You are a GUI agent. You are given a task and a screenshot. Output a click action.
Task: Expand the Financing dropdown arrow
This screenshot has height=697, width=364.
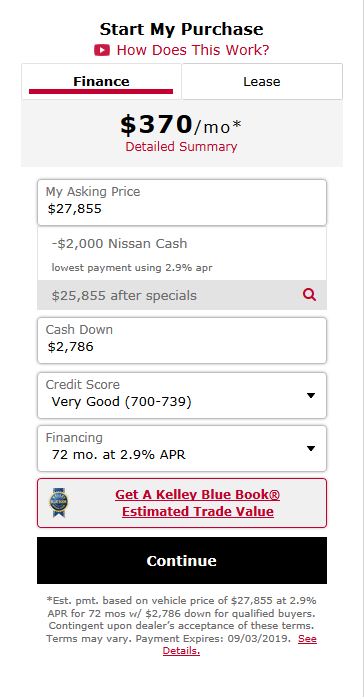(x=311, y=449)
